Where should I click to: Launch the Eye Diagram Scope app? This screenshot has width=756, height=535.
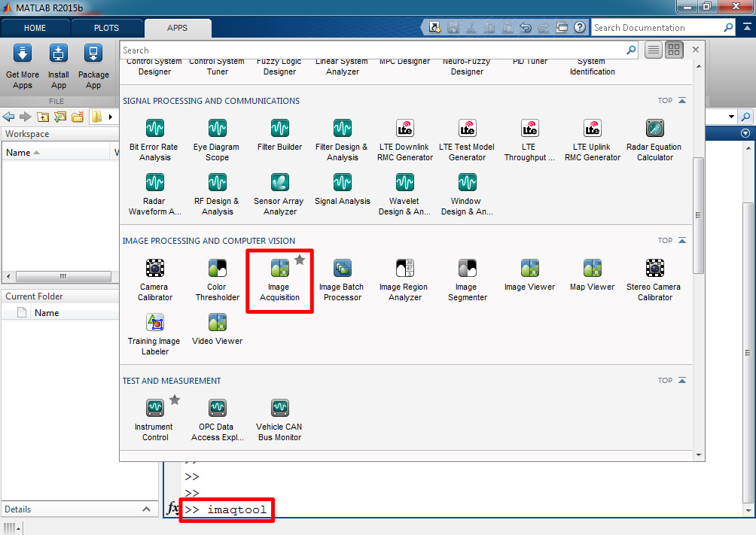click(217, 140)
